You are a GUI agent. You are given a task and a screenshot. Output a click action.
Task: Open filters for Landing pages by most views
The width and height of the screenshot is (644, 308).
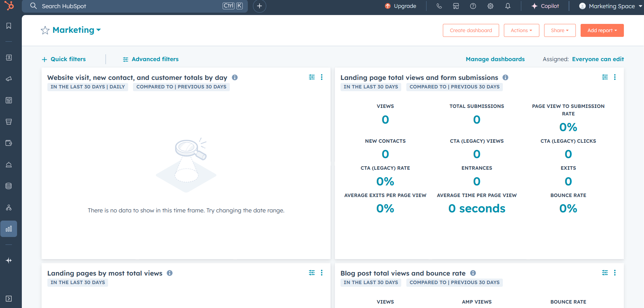312,273
